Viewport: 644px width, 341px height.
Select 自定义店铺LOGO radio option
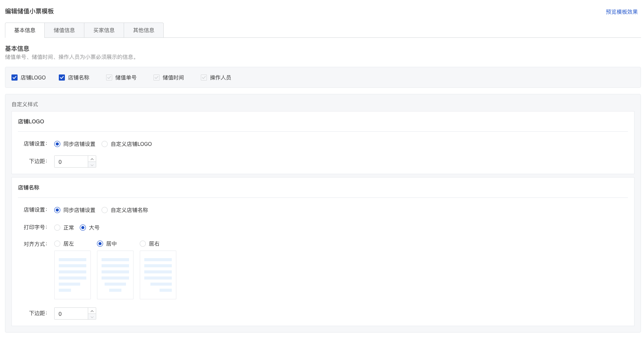point(105,144)
